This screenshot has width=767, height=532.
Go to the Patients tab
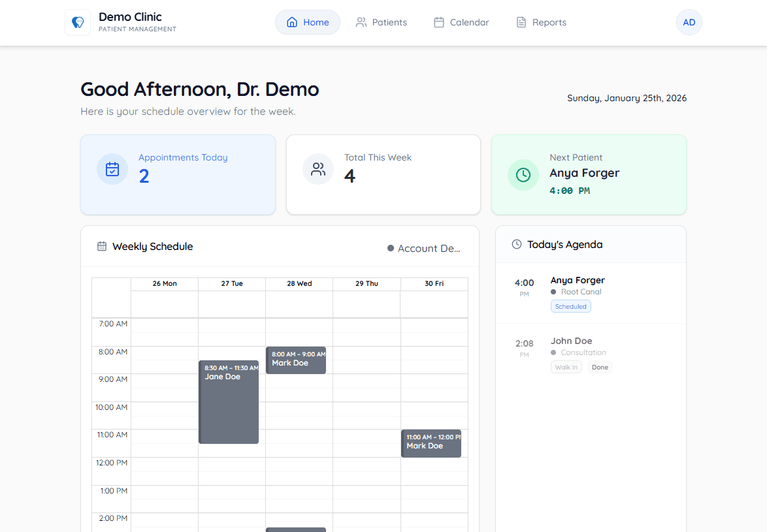382,22
